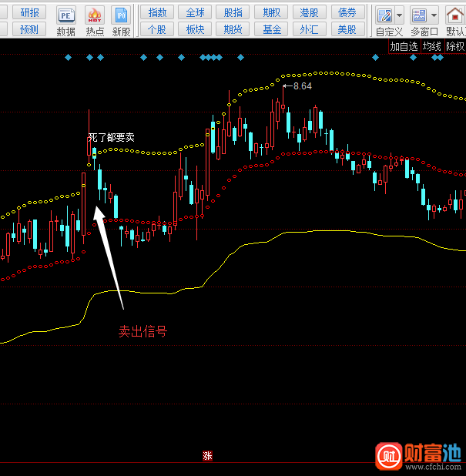Click the 预测 button
This screenshot has width=466, height=476.
point(29,30)
